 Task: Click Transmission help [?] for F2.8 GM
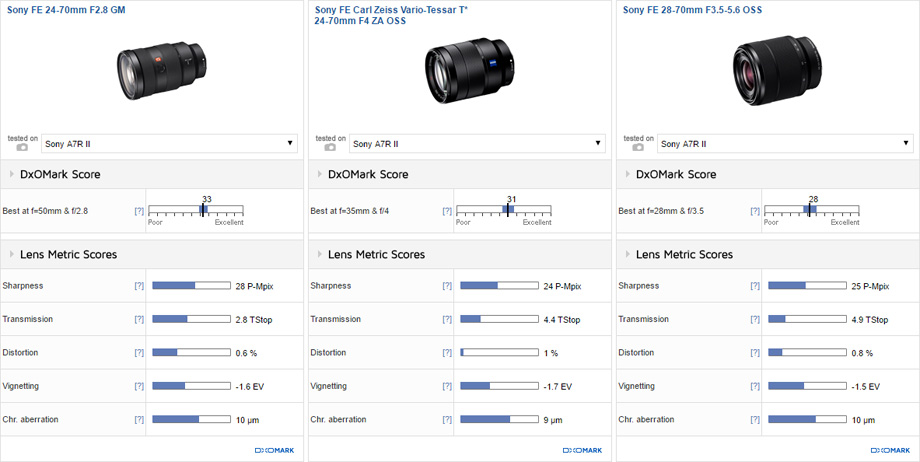[139, 319]
